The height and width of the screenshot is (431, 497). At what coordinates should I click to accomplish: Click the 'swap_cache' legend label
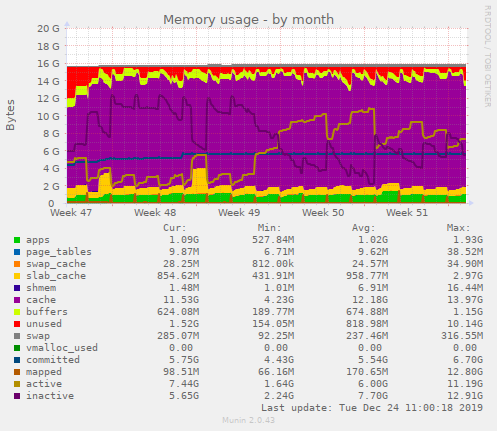click(56, 264)
